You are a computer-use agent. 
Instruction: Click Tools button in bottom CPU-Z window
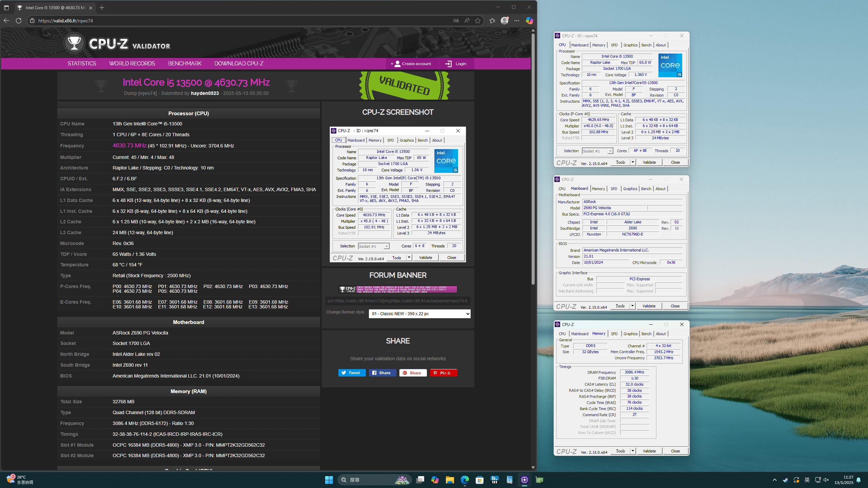click(x=620, y=451)
